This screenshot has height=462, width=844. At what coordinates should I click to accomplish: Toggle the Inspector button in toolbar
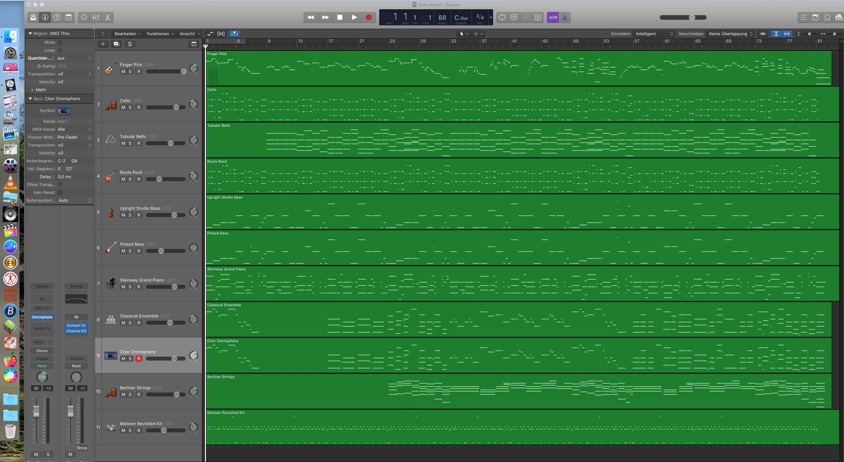pos(45,17)
